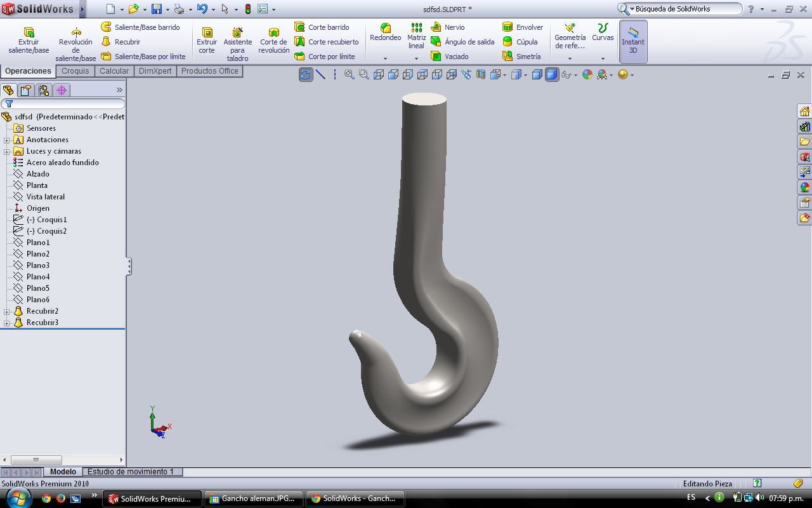Open the PropertyManager panel tab icon
Viewport: 812px width, 508px height.
[25, 90]
